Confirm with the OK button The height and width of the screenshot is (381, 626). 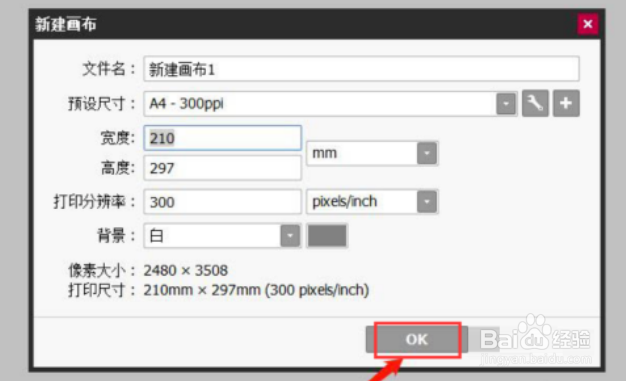(x=416, y=339)
